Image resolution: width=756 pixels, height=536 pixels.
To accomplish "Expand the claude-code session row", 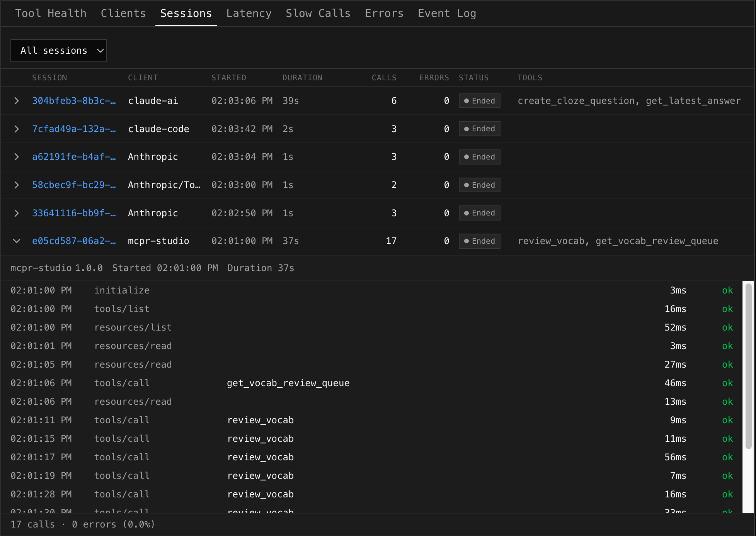I will (x=17, y=129).
